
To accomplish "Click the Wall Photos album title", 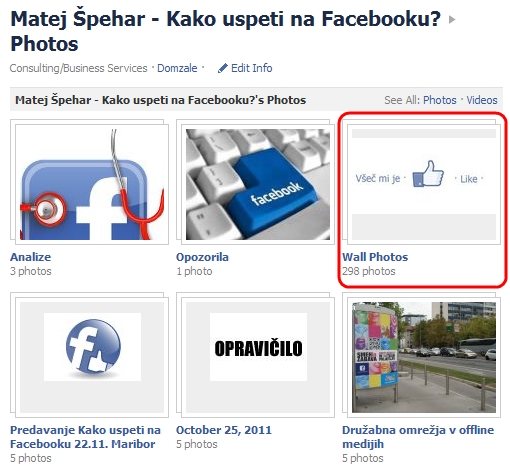I will pos(375,257).
